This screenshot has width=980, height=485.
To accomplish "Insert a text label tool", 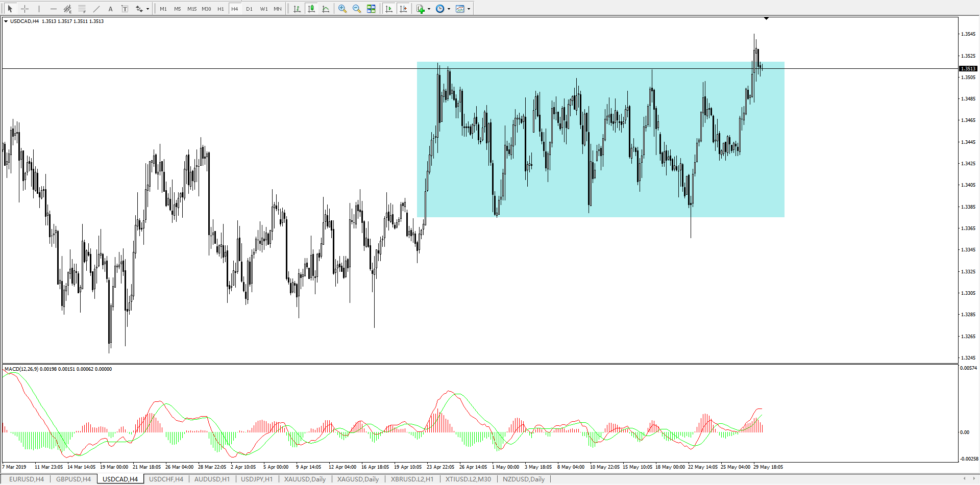I will 125,9.
